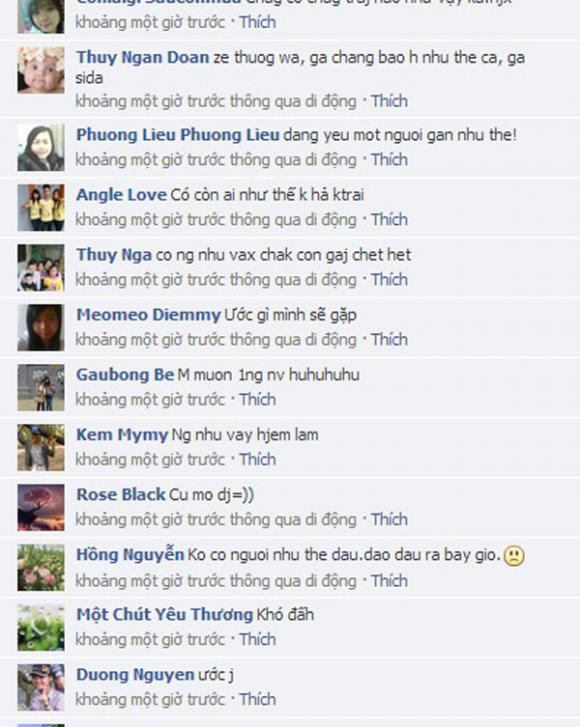This screenshot has width=580, height=727.
Task: Click the sad emoticon in Hồng Nguyễn's comment
Action: tap(514, 556)
